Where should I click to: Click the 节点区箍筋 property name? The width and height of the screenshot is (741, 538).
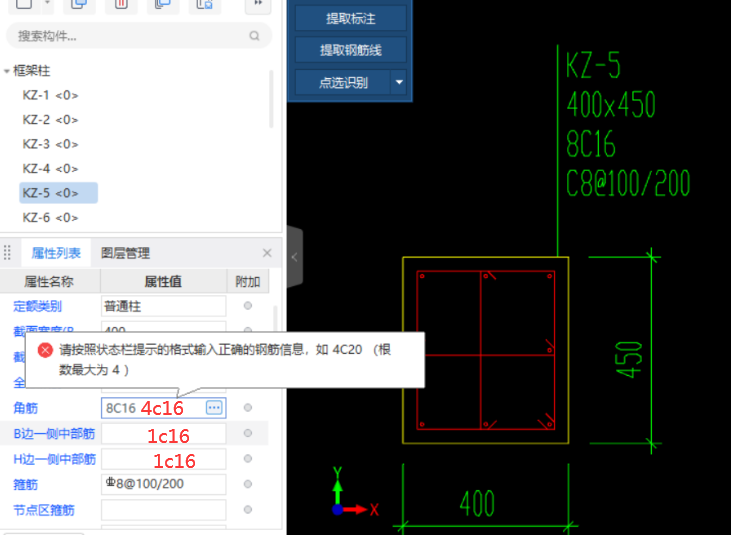pos(44,510)
